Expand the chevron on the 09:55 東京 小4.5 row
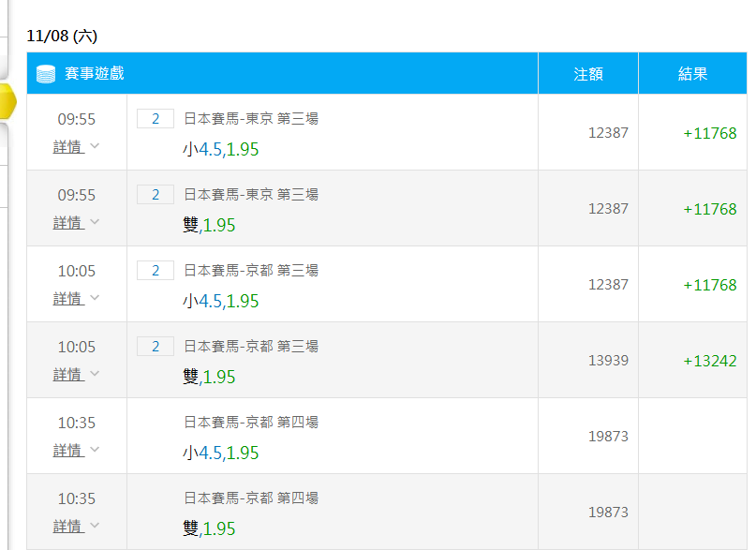This screenshot has width=756, height=550. click(94, 146)
